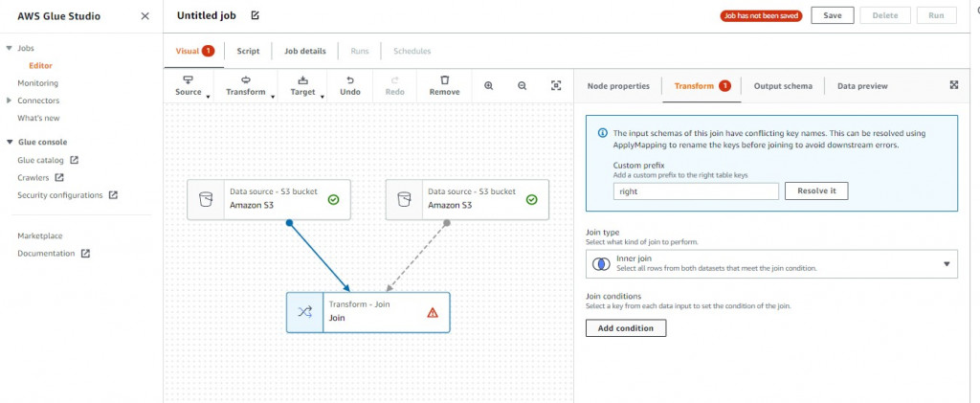Viewport: 980px width, 403px height.
Task: Focus the Custom prefix input field
Action: 696,191
